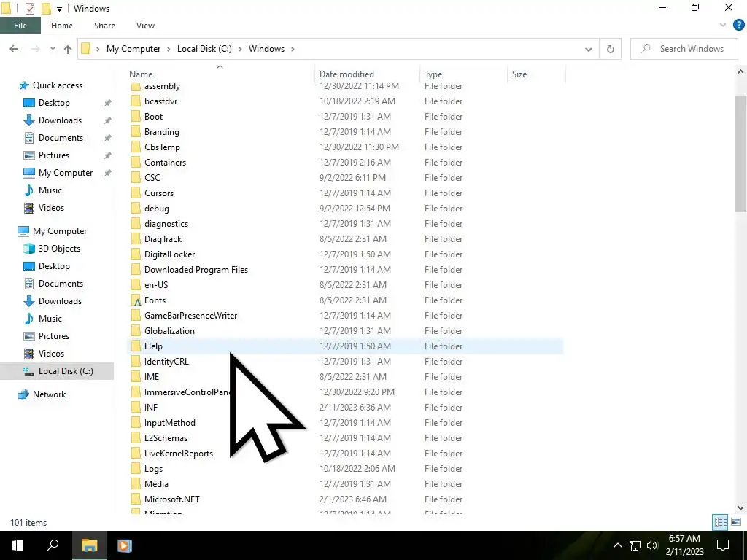Viewport: 747px width, 560px height.
Task: Expand the address bar history dropdown
Action: coord(589,49)
